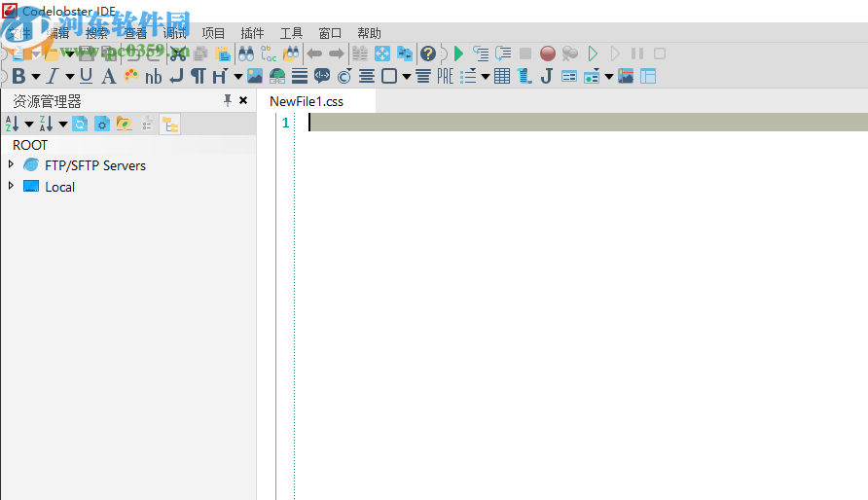Click the red record breakpoint button

548,54
